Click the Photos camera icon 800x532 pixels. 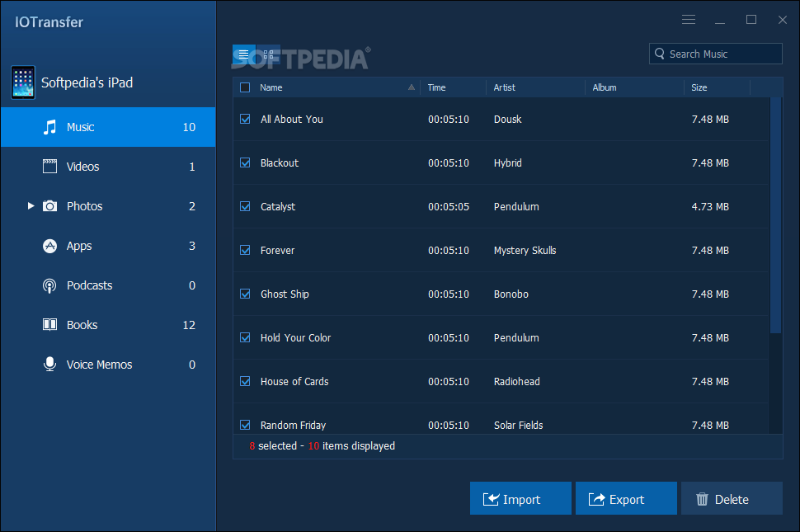click(x=49, y=206)
